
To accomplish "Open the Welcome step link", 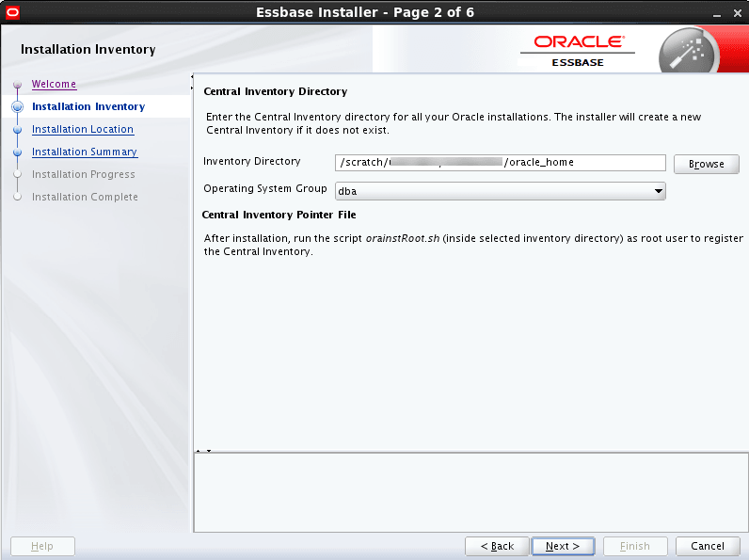I will click(54, 84).
